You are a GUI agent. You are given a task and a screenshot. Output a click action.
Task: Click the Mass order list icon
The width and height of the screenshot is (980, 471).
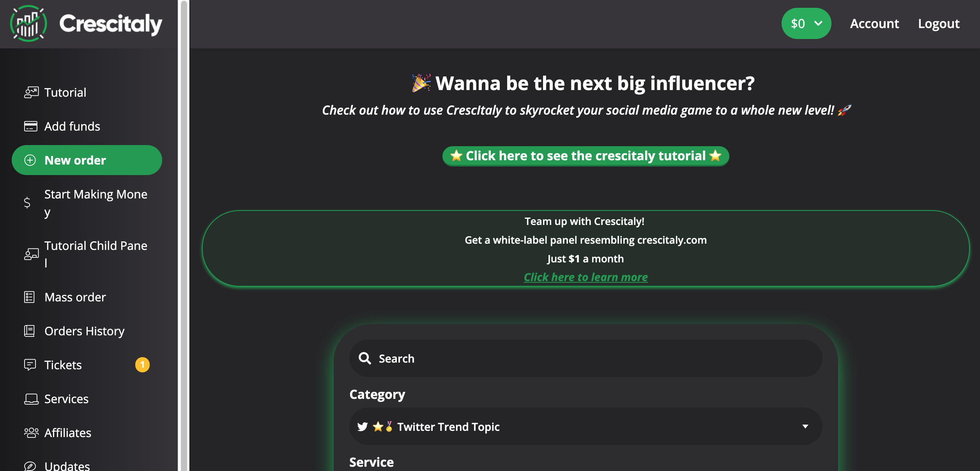(x=30, y=297)
